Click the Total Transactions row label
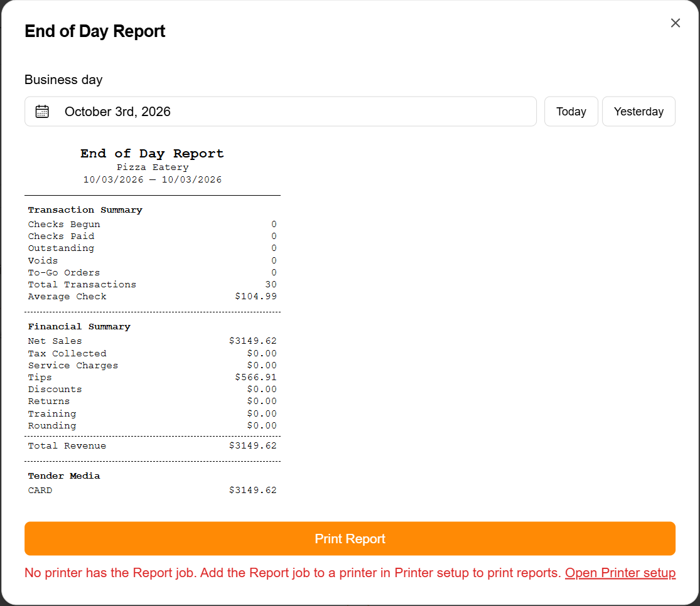Image resolution: width=700 pixels, height=606 pixels. click(82, 285)
